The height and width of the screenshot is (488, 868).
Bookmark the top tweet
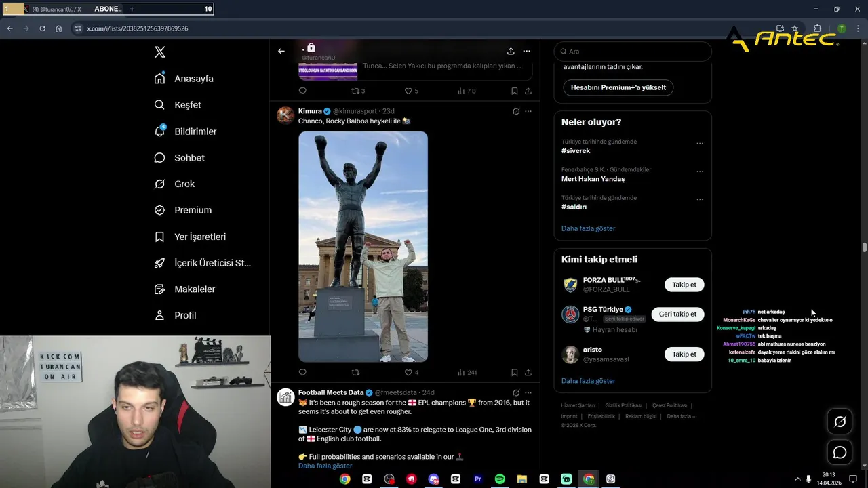coord(515,91)
